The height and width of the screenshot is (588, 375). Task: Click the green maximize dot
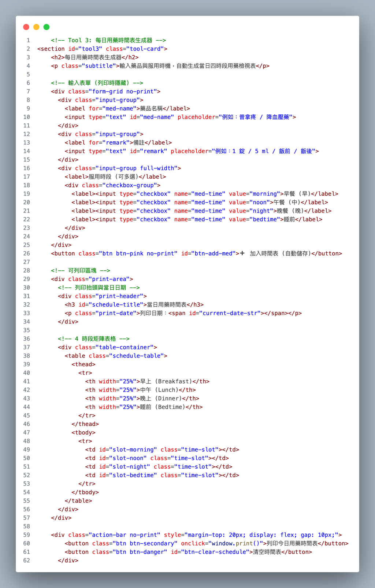[x=47, y=27]
